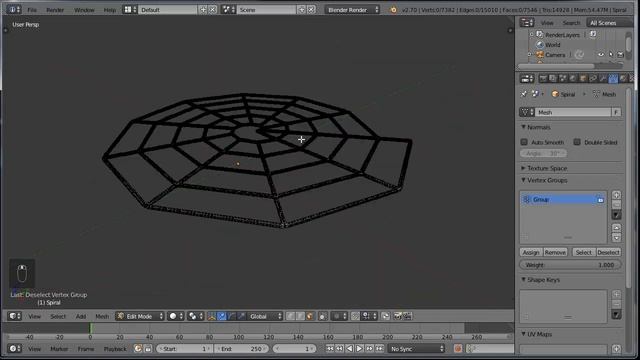Click the End frame field
Viewport: 640px width, 360px height.
241,349
